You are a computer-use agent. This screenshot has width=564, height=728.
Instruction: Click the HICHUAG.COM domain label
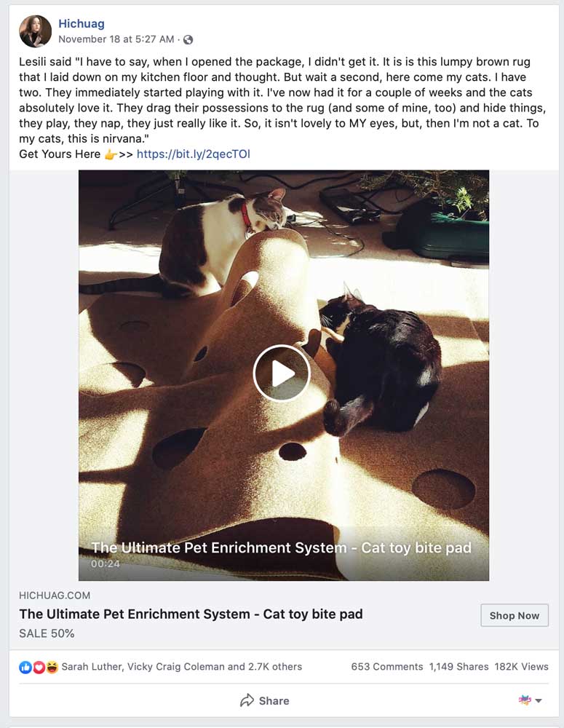[x=55, y=596]
